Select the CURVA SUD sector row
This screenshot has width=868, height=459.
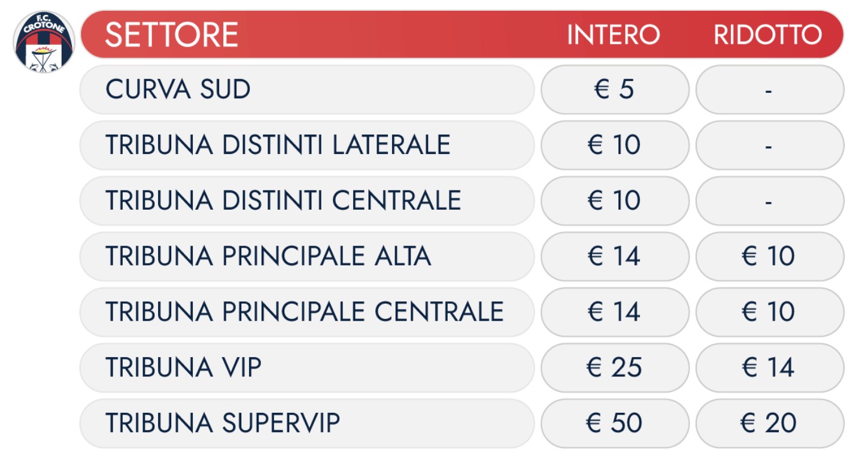coord(307,90)
